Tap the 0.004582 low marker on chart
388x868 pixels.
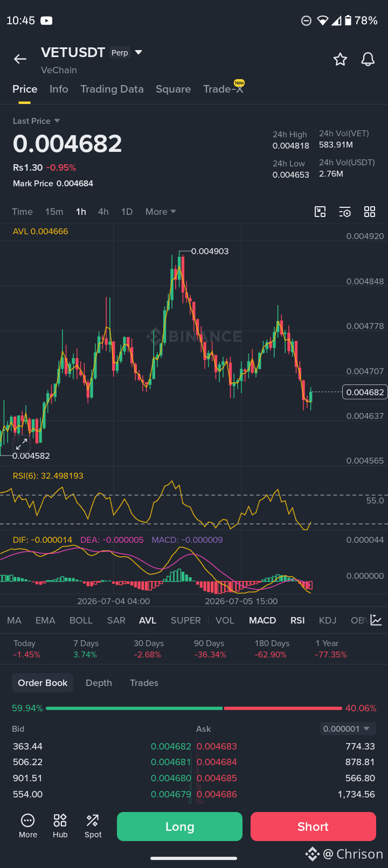click(x=31, y=456)
